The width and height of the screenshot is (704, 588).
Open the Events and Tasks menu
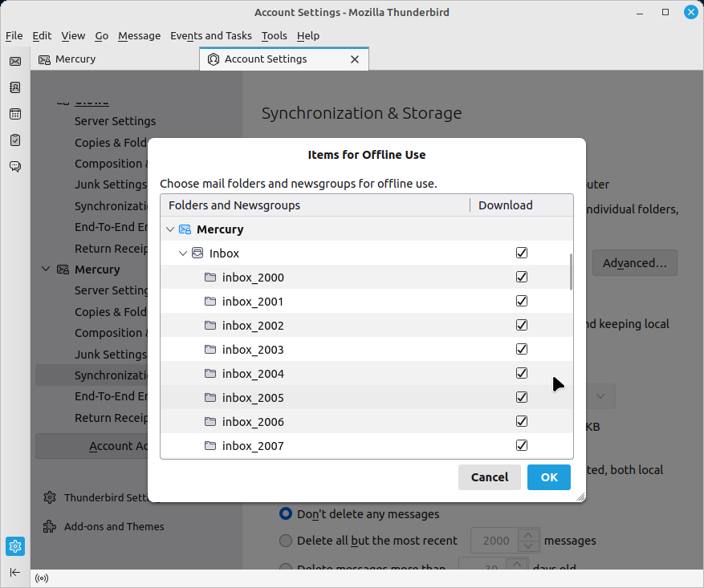coord(210,35)
